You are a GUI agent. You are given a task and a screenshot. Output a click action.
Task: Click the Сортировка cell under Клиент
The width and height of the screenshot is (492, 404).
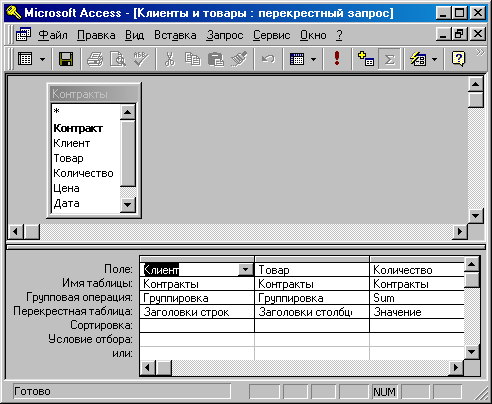click(197, 326)
